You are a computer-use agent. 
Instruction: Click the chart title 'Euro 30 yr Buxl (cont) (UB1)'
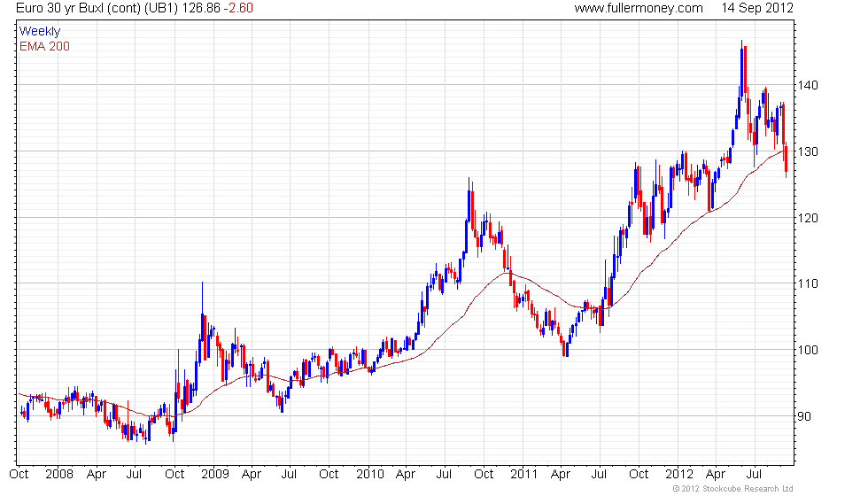coord(97,8)
